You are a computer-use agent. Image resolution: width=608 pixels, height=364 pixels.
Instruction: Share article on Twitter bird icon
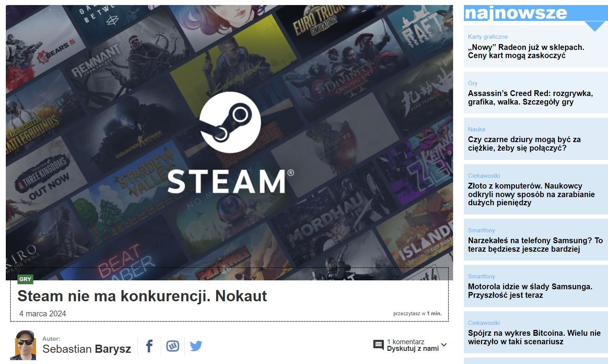tap(196, 346)
